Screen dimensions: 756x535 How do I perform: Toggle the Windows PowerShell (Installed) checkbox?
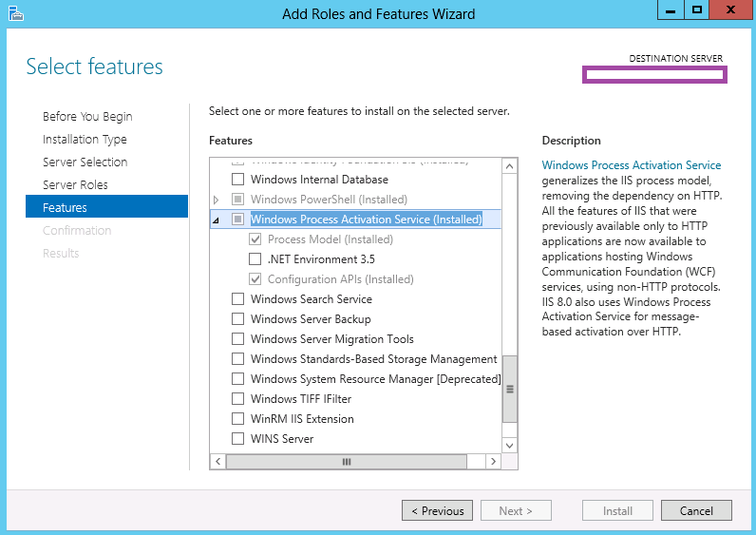click(237, 200)
